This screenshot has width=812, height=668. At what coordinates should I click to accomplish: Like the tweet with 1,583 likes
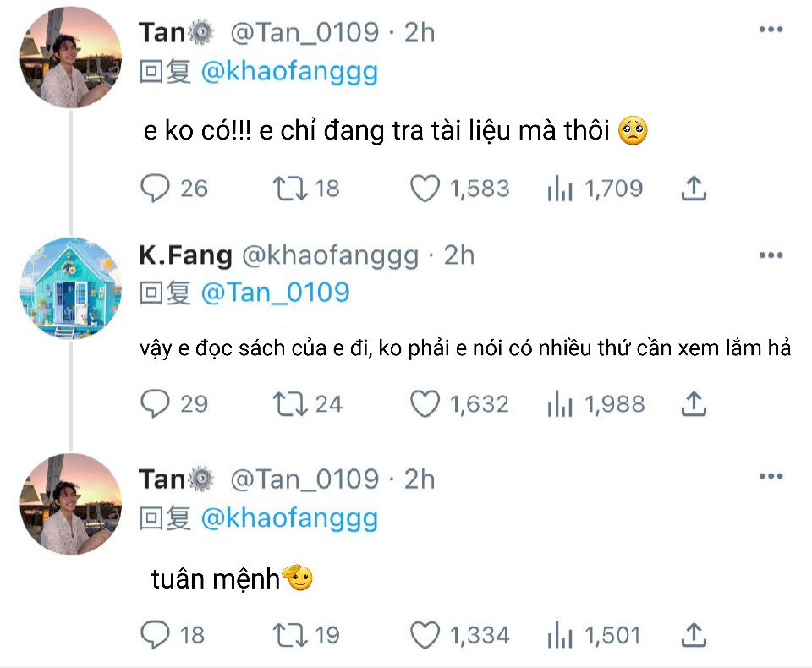[x=425, y=189]
